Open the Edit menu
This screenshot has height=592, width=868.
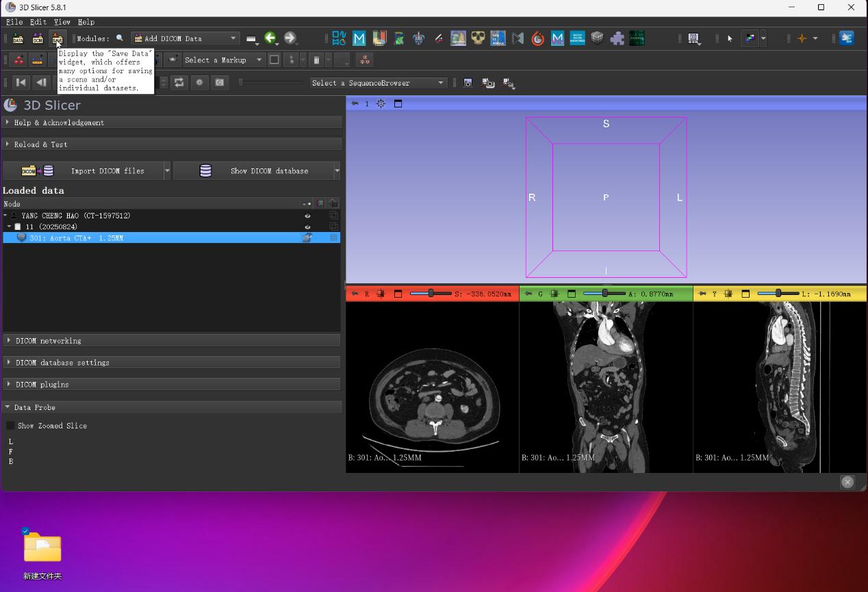38,22
